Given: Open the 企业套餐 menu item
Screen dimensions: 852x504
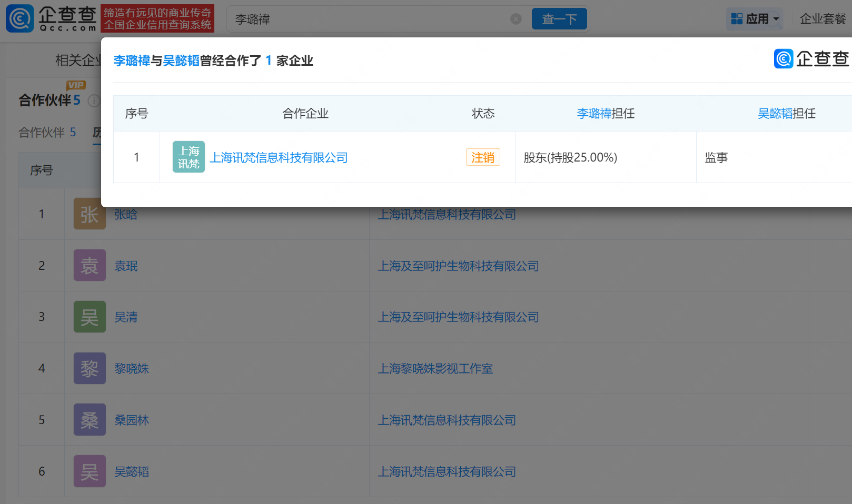Looking at the screenshot, I should (x=823, y=19).
